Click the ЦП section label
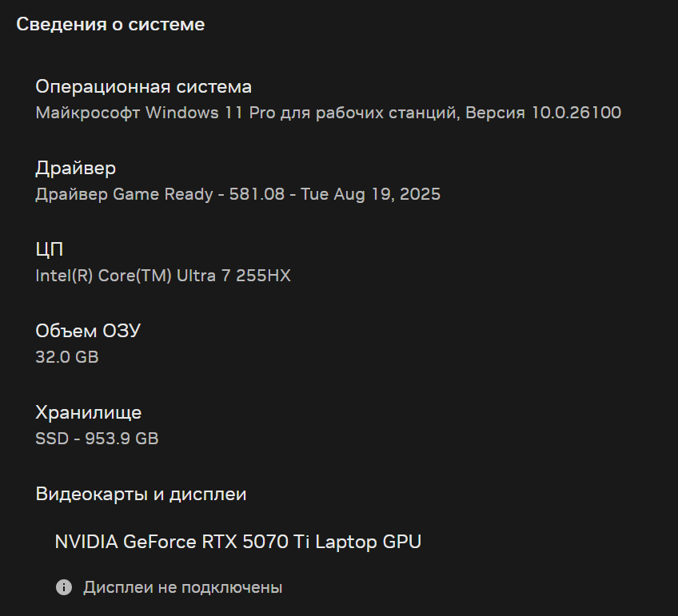 (x=50, y=250)
